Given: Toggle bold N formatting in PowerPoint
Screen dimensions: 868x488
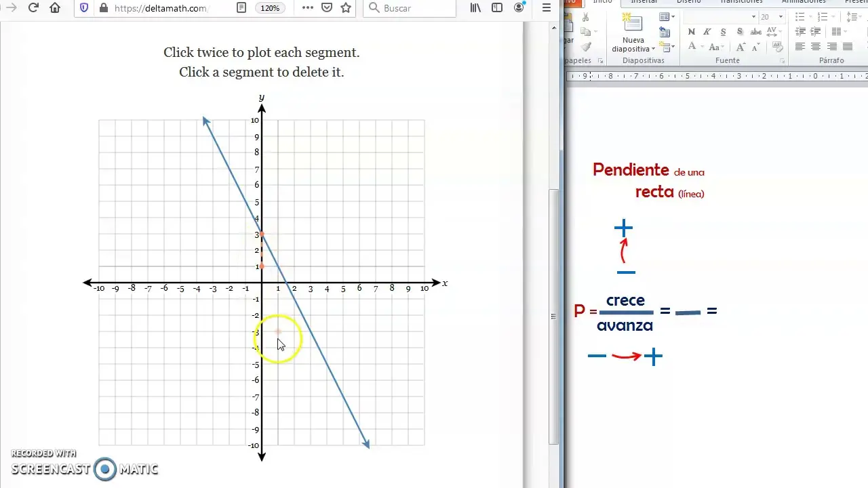Looking at the screenshot, I should tap(691, 32).
